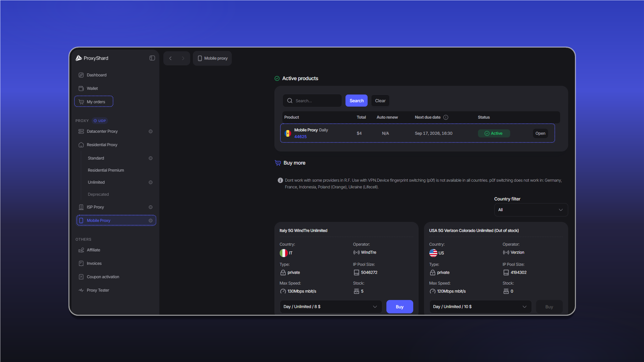Select Residential Premium in sidebar
Screen dimensions: 644x362
(x=106, y=170)
